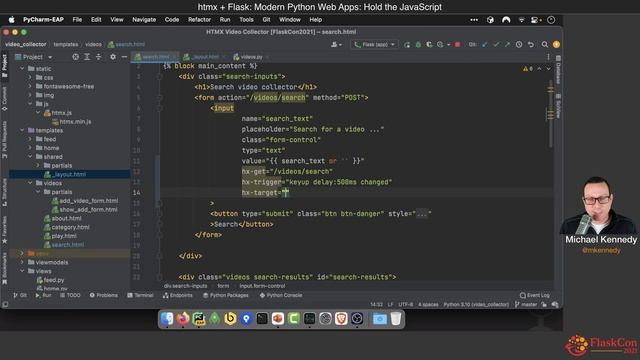The height and width of the screenshot is (360, 640).
Task: Hide the Project panel with minus icon
Action: pos(124,57)
